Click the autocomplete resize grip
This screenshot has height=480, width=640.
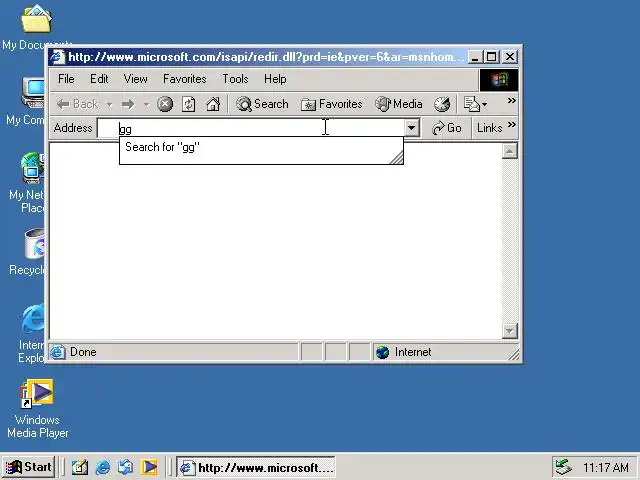396,158
